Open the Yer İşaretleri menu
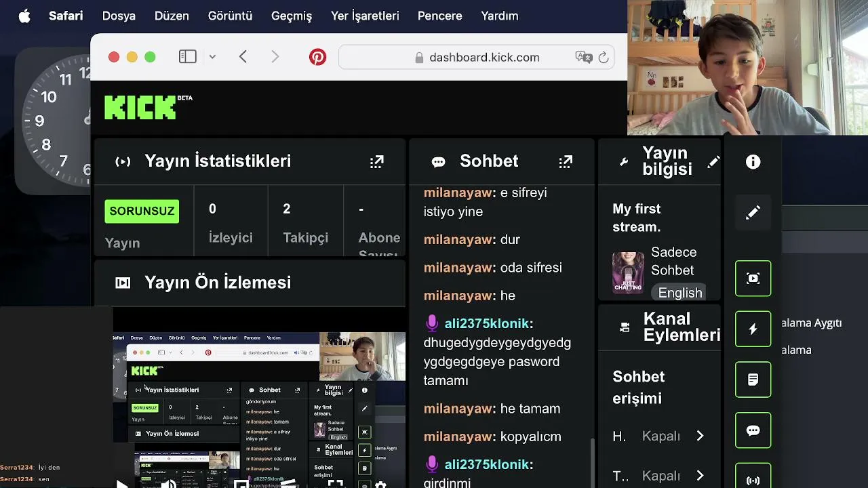The height and width of the screenshot is (488, 868). [365, 16]
